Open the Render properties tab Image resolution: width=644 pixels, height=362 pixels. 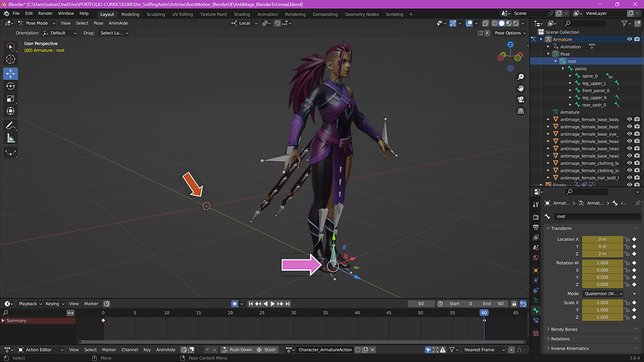tap(536, 217)
